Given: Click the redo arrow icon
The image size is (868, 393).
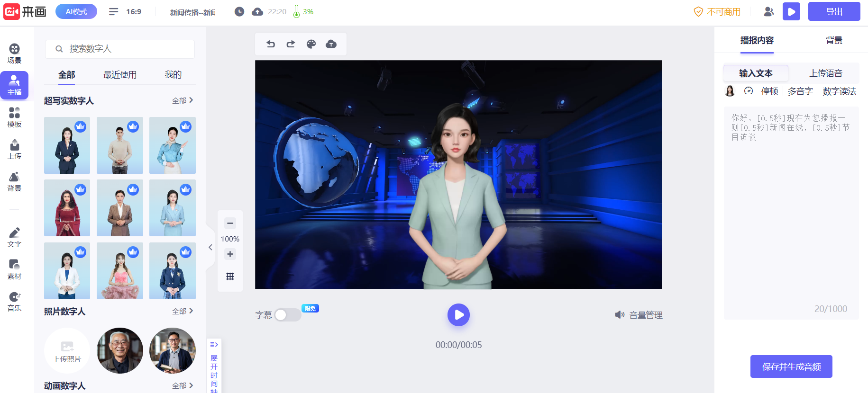Looking at the screenshot, I should pyautogui.click(x=291, y=44).
